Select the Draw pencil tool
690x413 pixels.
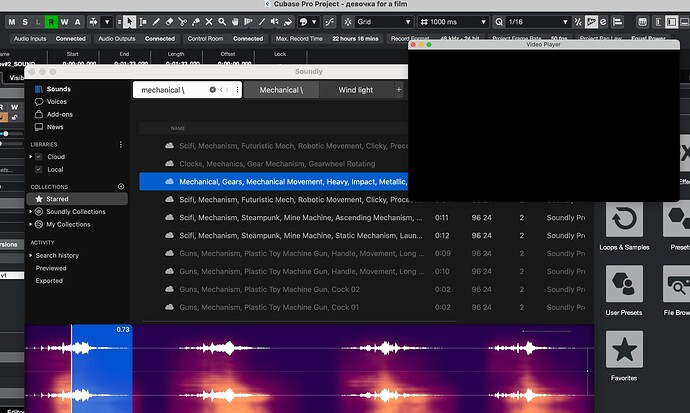156,22
